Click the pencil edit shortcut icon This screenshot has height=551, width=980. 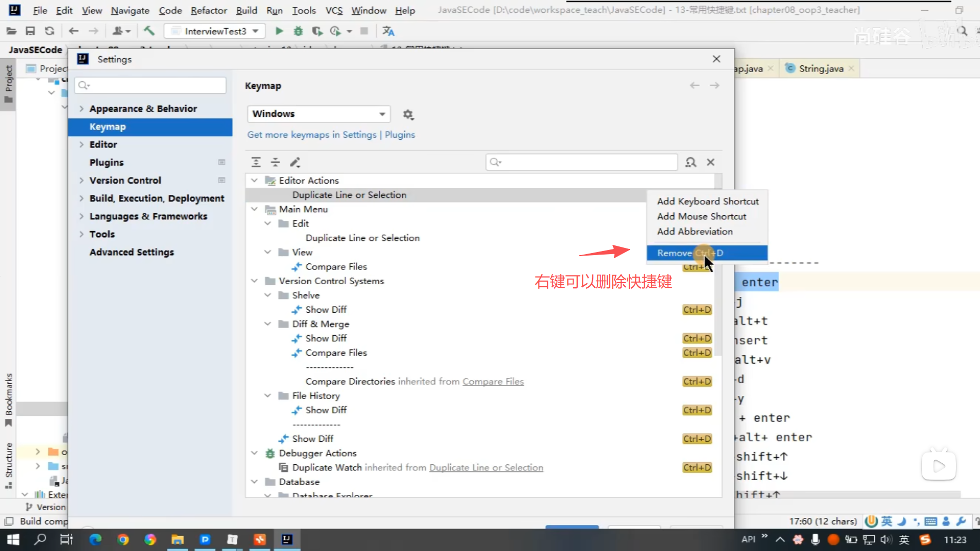coord(295,162)
